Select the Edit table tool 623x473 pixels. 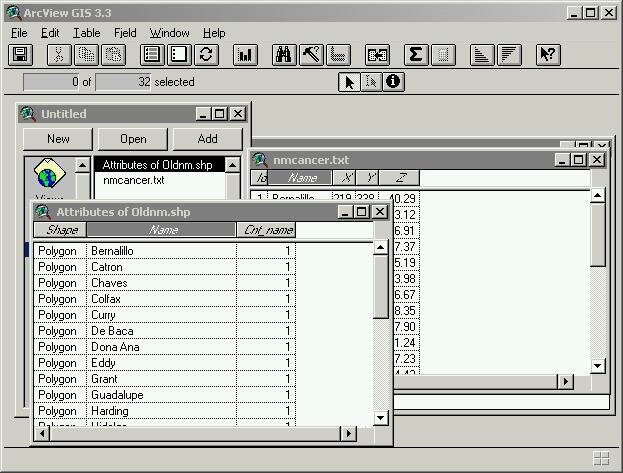pos(371,82)
